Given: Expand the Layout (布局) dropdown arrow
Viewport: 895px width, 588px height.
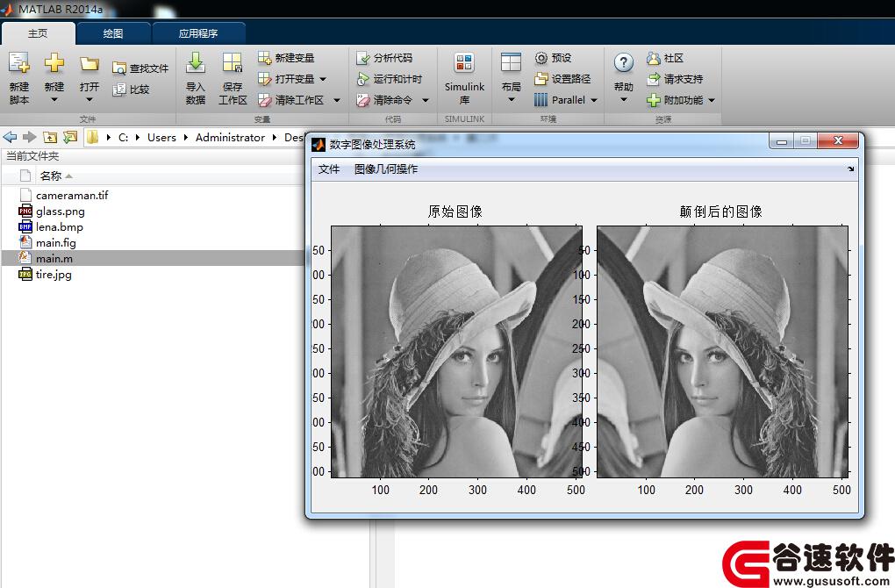Looking at the screenshot, I should (x=511, y=100).
